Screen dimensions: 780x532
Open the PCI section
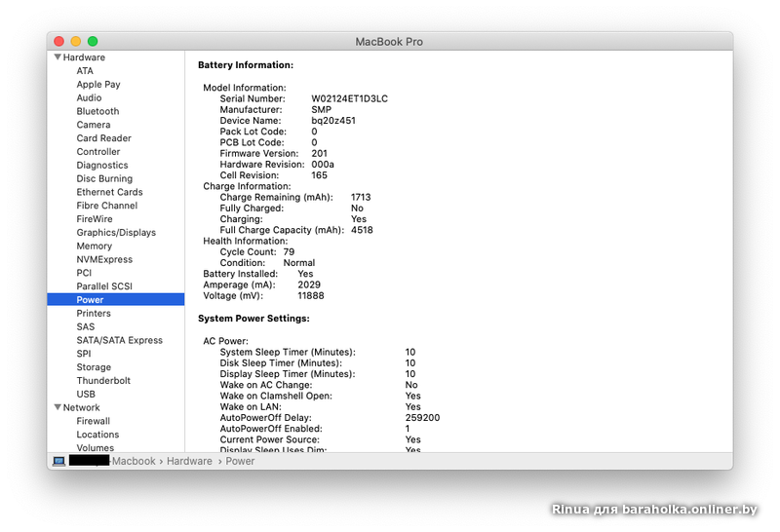[84, 273]
